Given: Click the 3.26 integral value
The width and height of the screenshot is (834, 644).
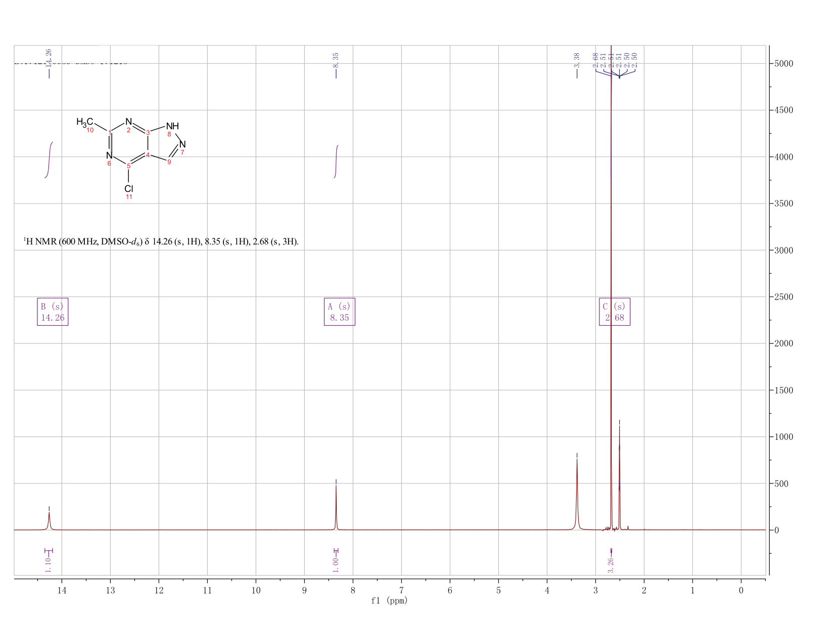Looking at the screenshot, I should 611,565.
